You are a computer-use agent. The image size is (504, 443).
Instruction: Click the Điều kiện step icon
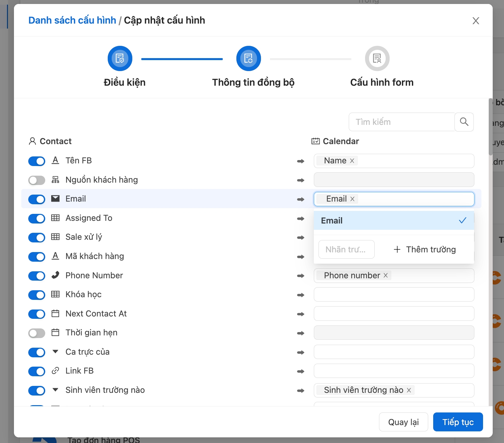pos(120,58)
